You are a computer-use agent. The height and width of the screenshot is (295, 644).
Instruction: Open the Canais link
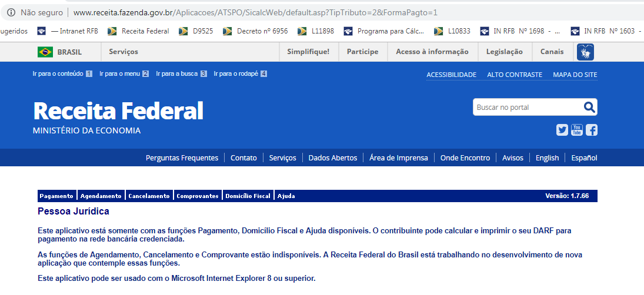pyautogui.click(x=552, y=52)
